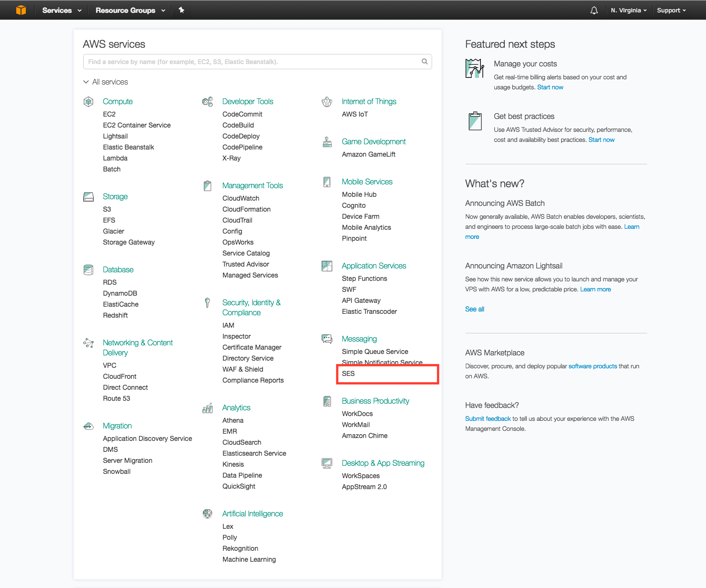Click Learn more for Amazon Lightsail announcement
Screen dimensions: 706x588
click(x=596, y=289)
